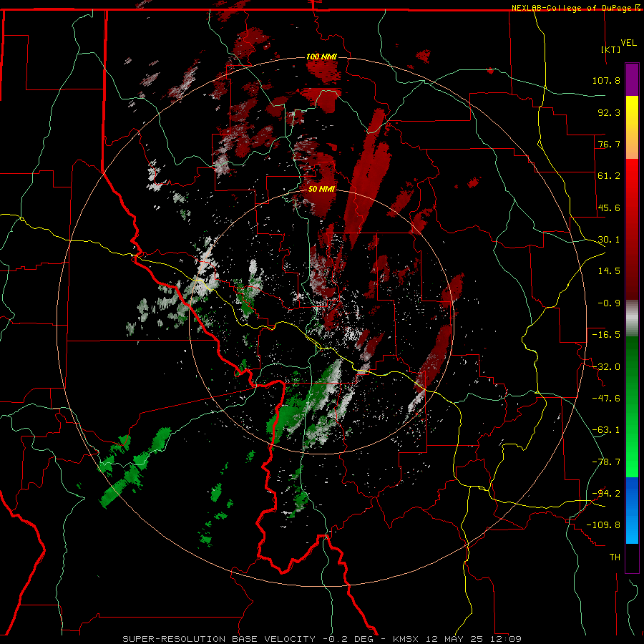The width and height of the screenshot is (644, 644).
Task: Select the -0.9 velocity scale value
Action: pos(609,303)
